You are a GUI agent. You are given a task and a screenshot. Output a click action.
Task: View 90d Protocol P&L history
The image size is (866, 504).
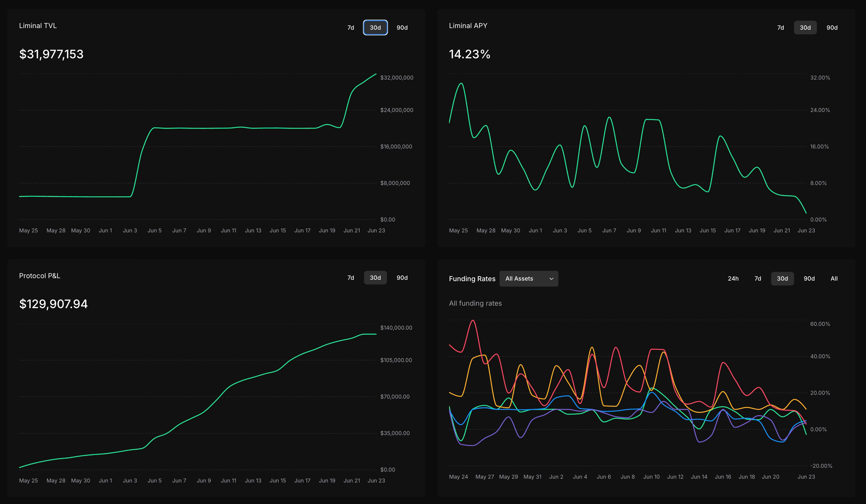pyautogui.click(x=402, y=277)
